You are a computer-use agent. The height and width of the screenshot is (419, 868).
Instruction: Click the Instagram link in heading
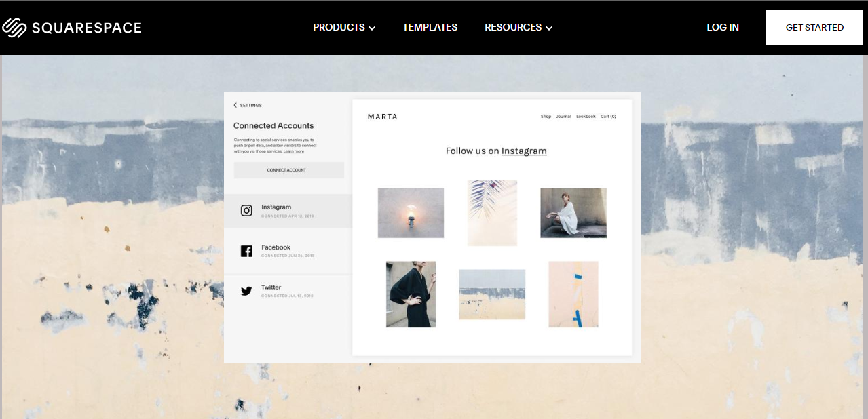pos(524,151)
